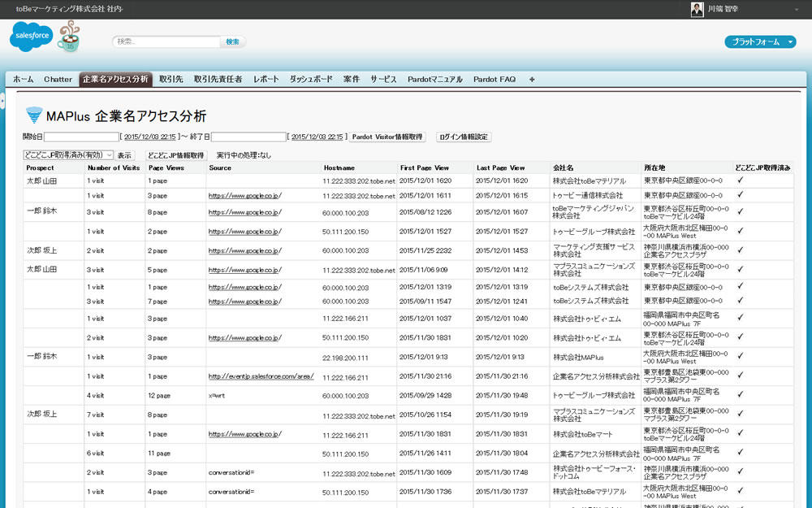Select the 11 page views cell
Viewport: 812px width, 508px height.
[159, 453]
